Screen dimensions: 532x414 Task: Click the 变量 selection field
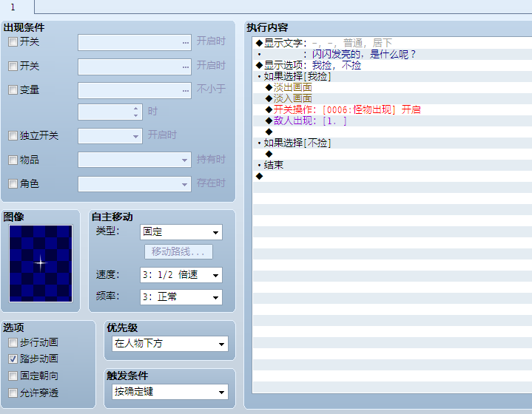click(x=135, y=90)
